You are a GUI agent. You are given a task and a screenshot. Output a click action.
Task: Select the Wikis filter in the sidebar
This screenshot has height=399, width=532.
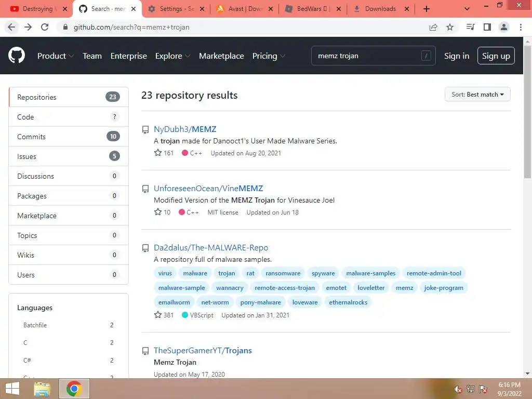69,255
